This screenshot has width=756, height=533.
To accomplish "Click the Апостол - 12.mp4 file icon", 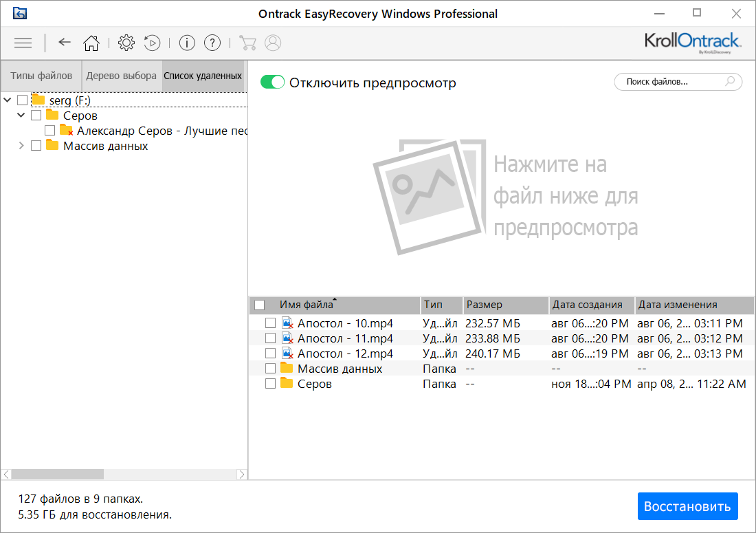I will point(287,353).
